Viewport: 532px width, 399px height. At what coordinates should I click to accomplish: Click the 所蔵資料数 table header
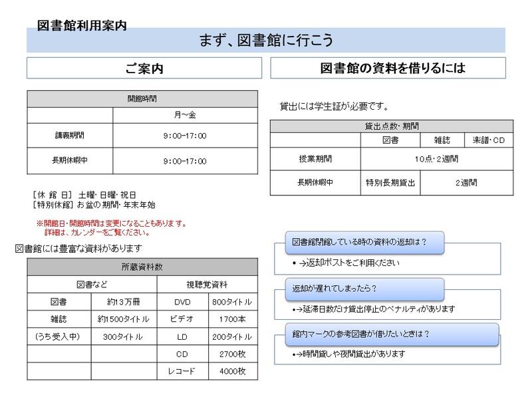click(x=142, y=267)
